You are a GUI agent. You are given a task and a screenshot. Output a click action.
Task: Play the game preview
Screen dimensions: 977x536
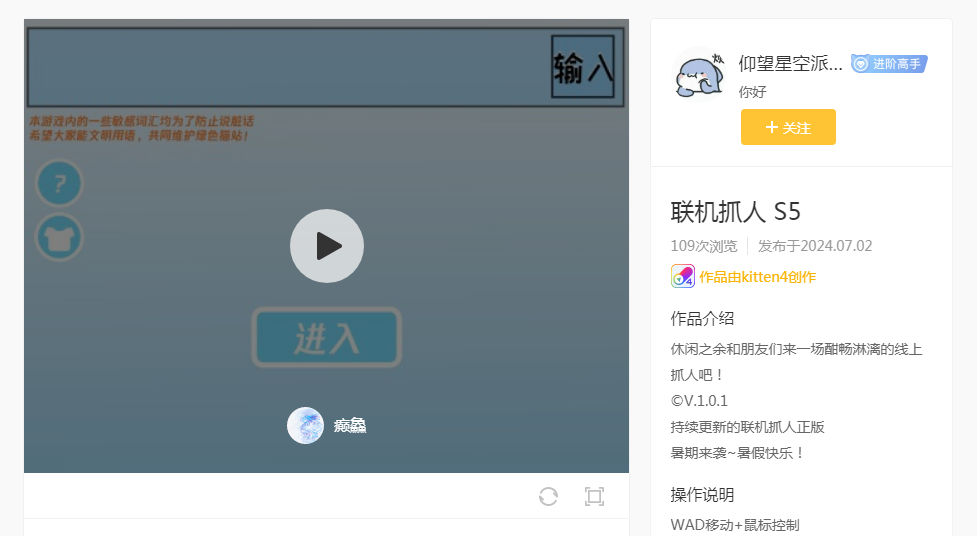tap(326, 246)
